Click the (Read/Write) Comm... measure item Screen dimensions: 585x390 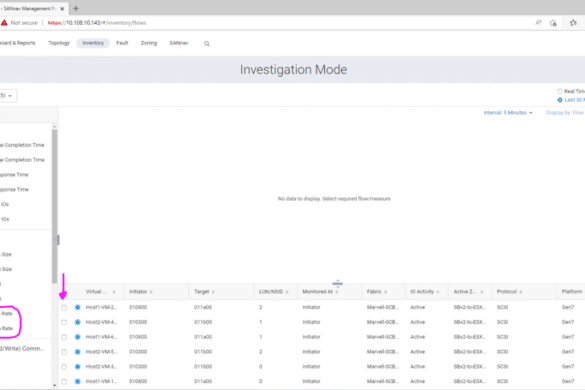(x=22, y=349)
